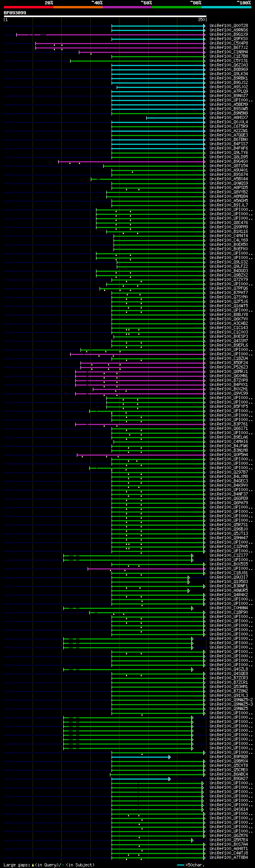The width and height of the screenshot is (255, 868).
Task: Select hit label UniRef100_Q9LK34
Action: pos(229,74)
